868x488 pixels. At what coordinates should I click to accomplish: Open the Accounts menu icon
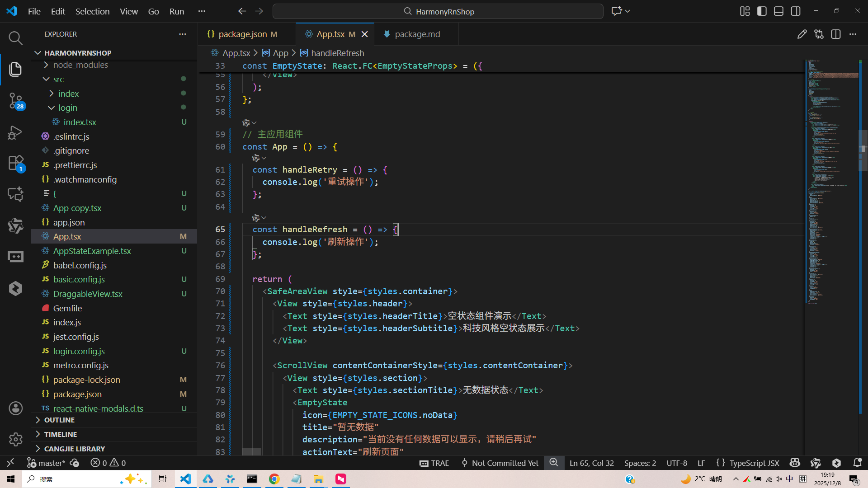click(x=15, y=408)
